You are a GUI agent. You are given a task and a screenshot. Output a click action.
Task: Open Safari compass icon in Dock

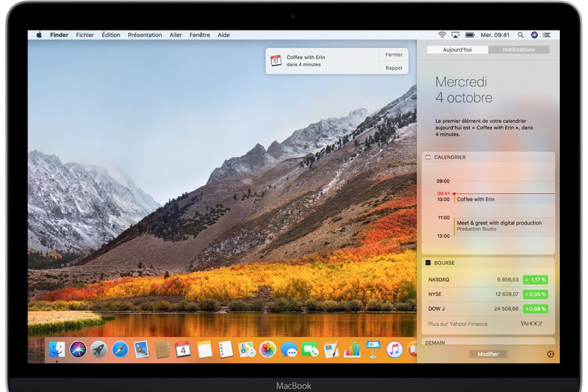120,349
